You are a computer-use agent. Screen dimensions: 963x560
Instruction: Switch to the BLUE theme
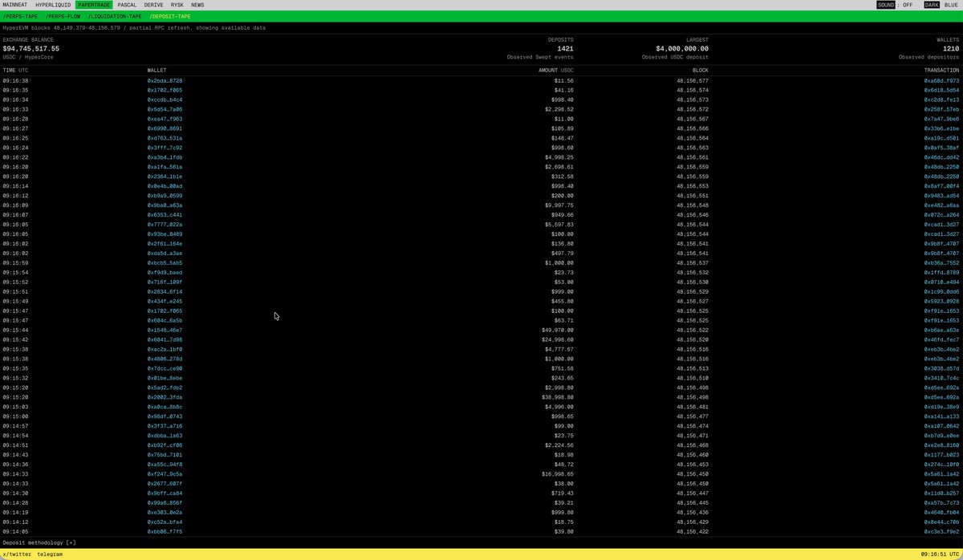[951, 5]
